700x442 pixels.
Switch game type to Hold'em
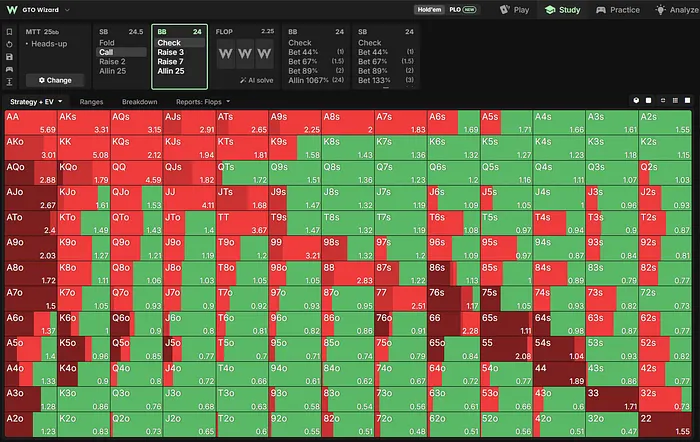pyautogui.click(x=429, y=9)
